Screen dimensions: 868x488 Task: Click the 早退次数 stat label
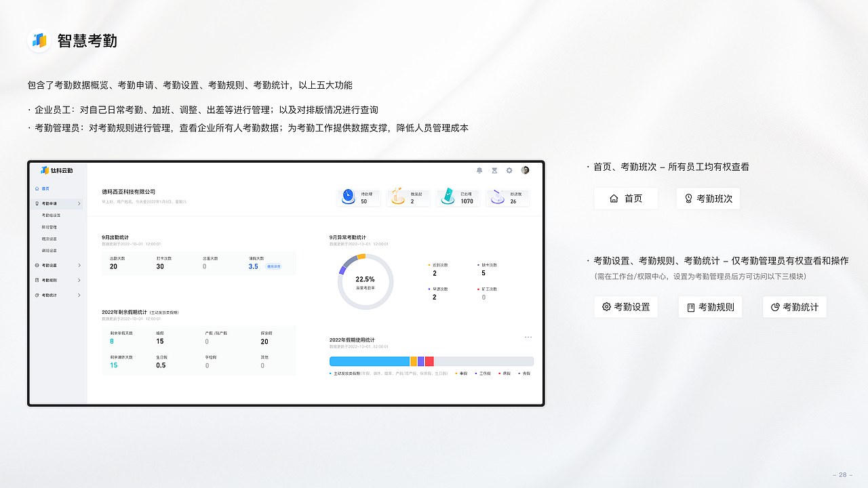point(440,289)
